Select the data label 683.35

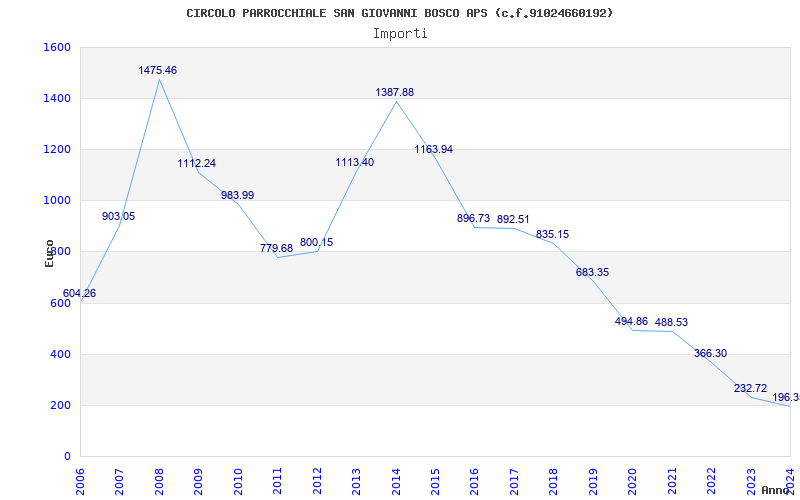592,272
